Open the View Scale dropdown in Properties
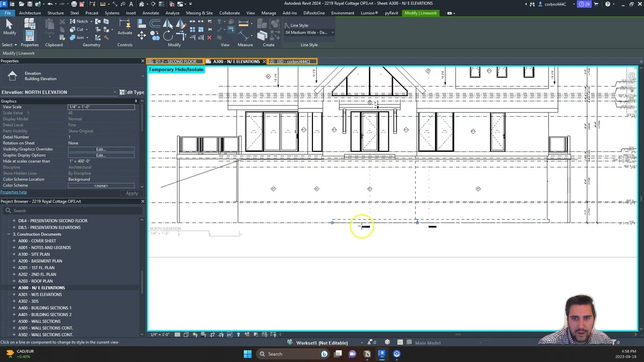This screenshot has width=644, height=362. (x=101, y=107)
